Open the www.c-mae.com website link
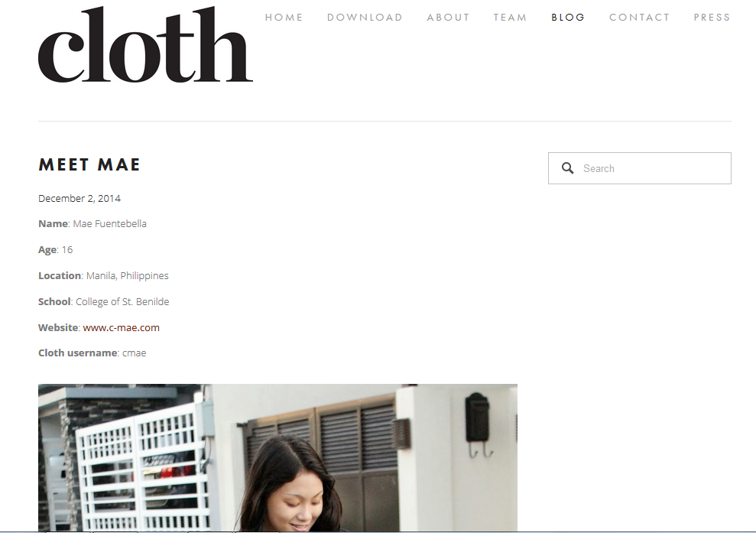 click(121, 327)
